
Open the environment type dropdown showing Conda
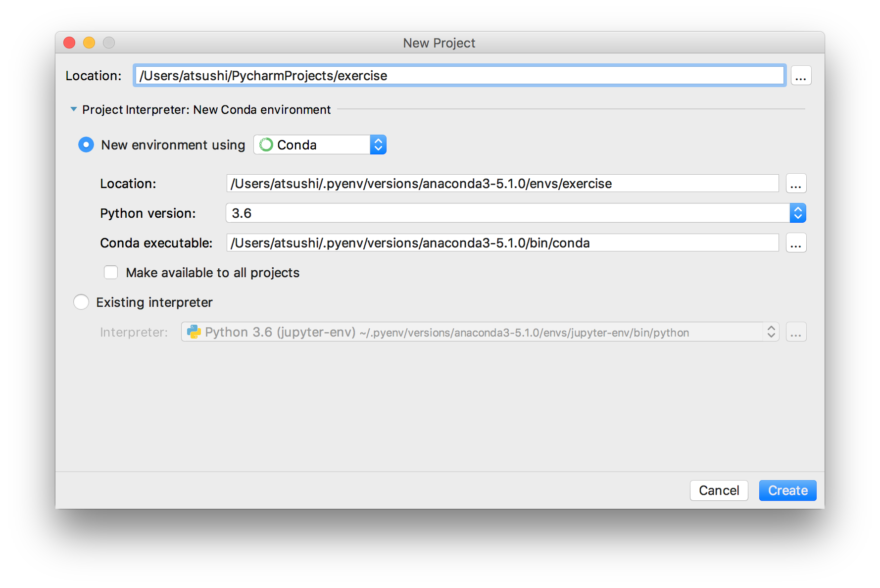pyautogui.click(x=378, y=145)
